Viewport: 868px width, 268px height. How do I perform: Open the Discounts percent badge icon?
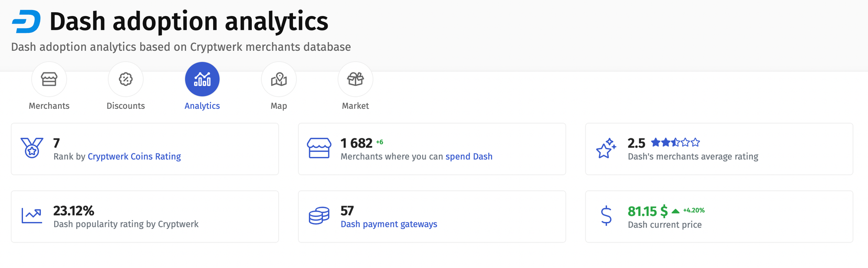click(126, 79)
